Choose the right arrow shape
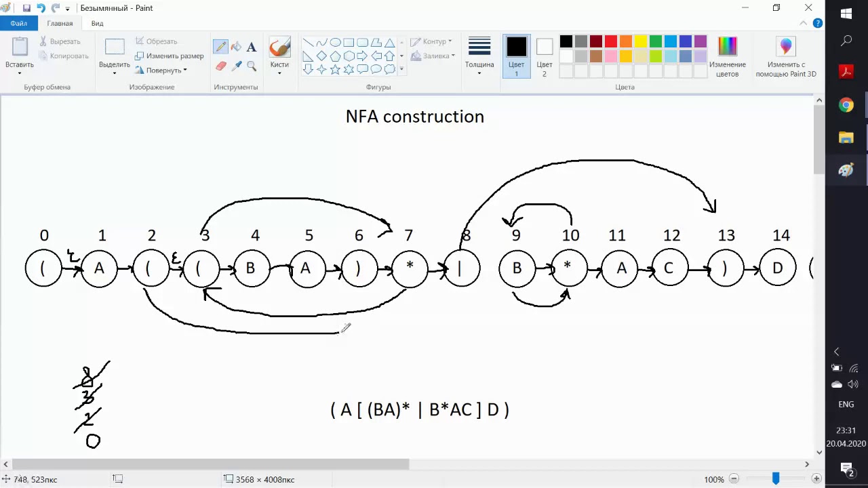 point(362,56)
